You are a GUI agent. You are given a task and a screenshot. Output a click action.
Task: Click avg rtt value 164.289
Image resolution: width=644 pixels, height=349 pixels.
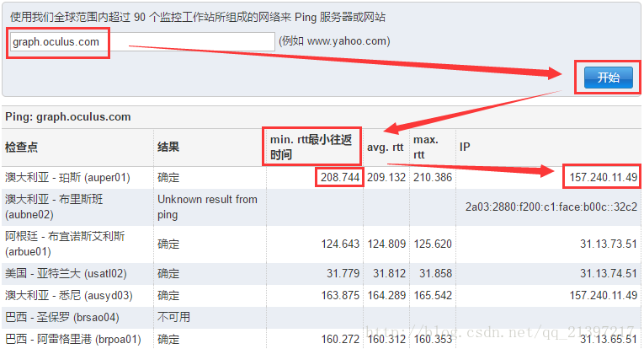[386, 295]
